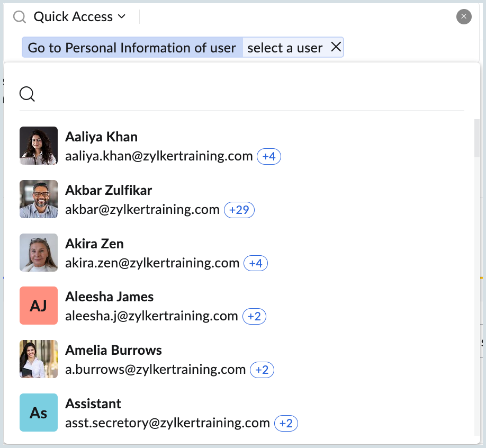Viewport: 486px width, 448px height.
Task: Click aaliya.khan@zylkertraining.com email
Action: (x=159, y=156)
